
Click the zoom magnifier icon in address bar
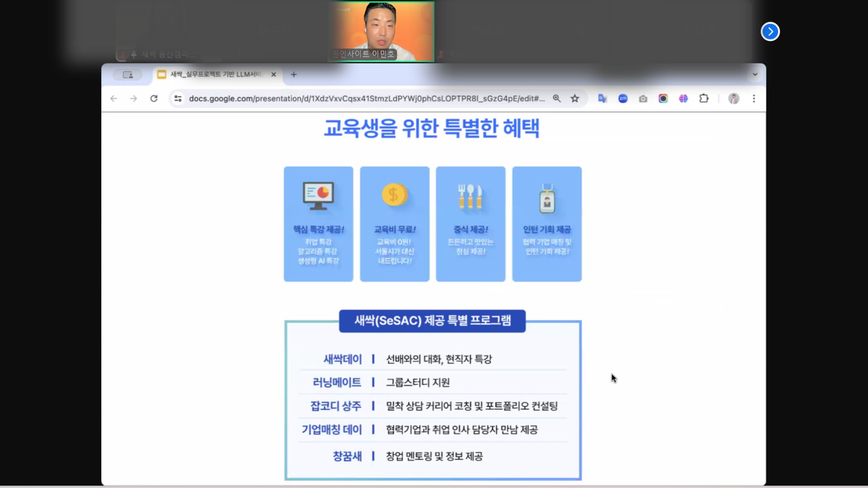tap(557, 99)
